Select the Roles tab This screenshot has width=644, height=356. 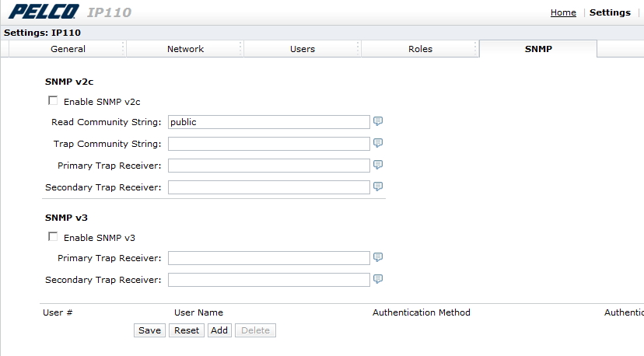coord(420,49)
